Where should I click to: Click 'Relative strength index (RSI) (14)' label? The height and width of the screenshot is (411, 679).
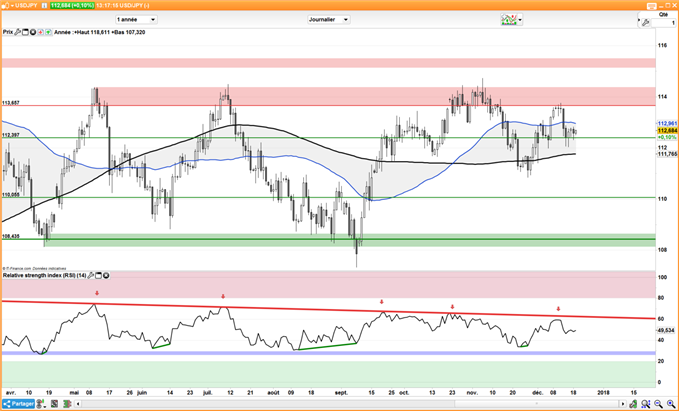coord(45,275)
